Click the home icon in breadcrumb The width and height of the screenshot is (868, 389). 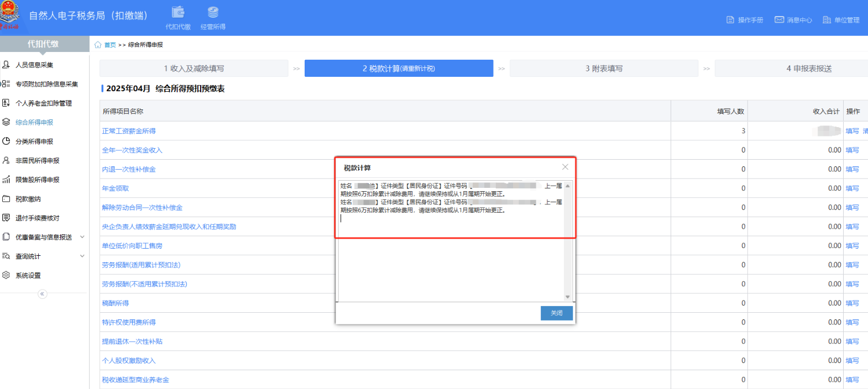[98, 45]
